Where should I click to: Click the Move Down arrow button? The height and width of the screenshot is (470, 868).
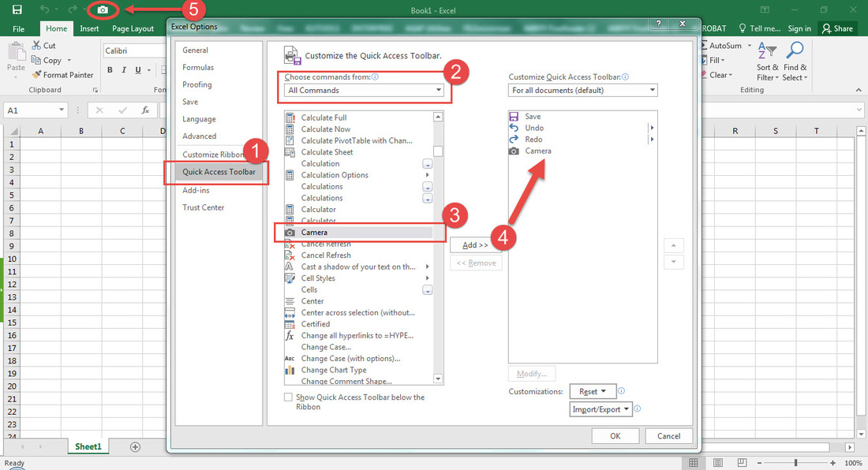[x=674, y=262]
